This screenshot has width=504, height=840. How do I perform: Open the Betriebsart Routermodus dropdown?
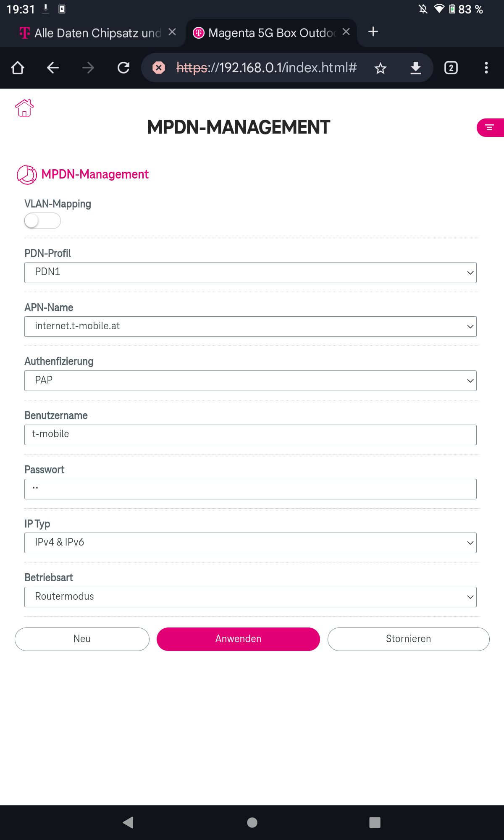click(250, 597)
